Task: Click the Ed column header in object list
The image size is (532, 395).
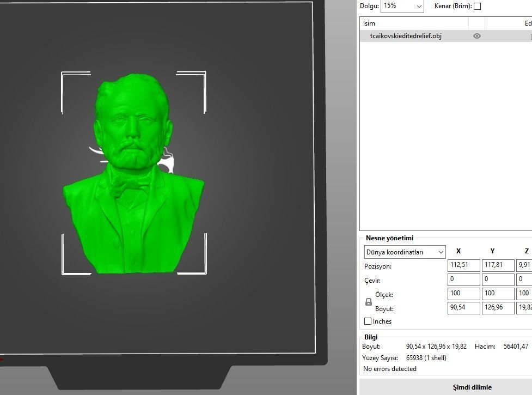Action: (528, 23)
